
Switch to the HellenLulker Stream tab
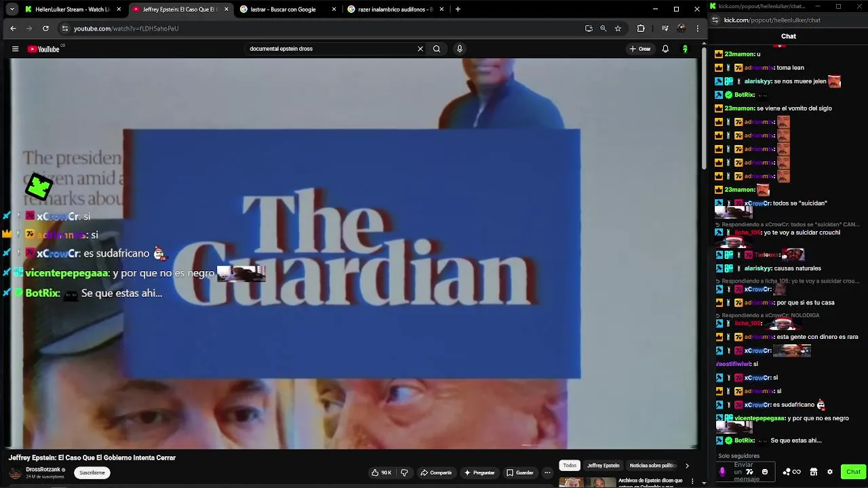(73, 9)
